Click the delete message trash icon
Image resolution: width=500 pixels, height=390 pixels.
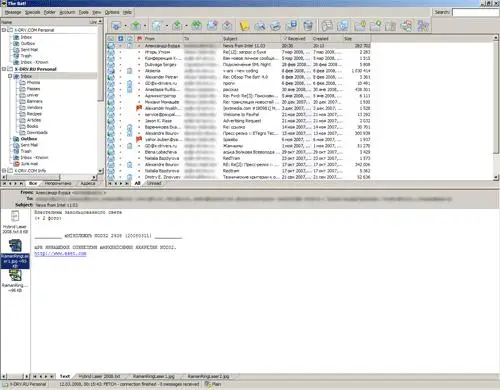(308, 26)
